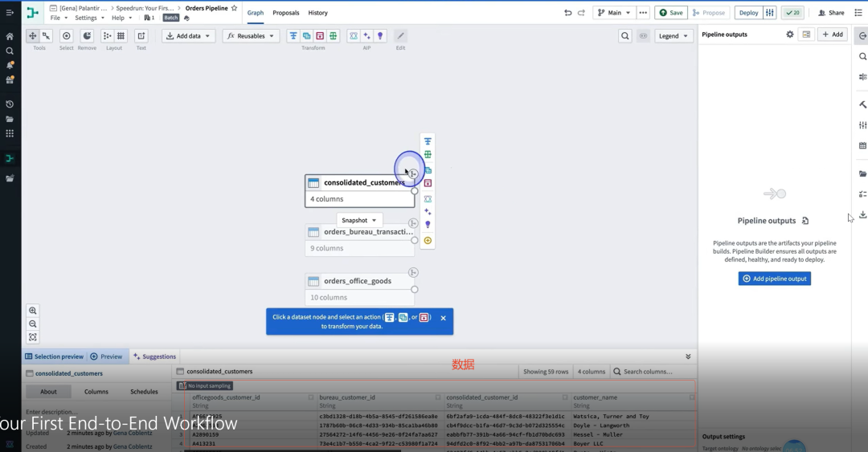Screen dimensions: 868x452
Task: Open the Suggestions tab
Action: click(x=154, y=356)
